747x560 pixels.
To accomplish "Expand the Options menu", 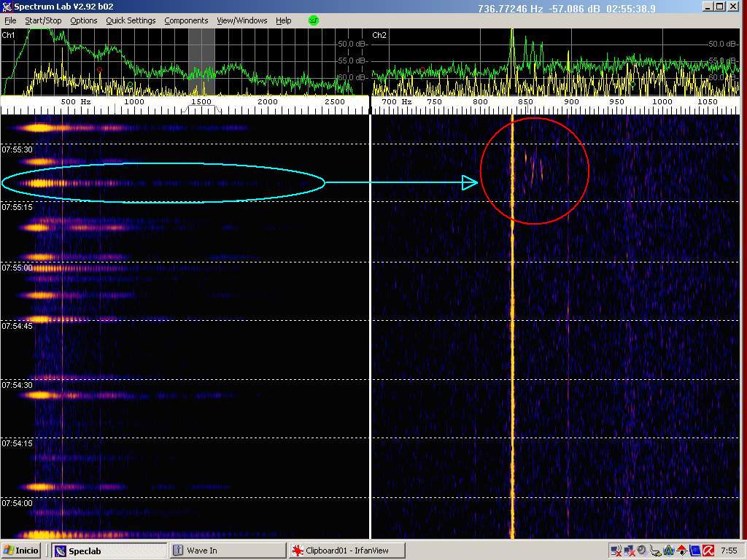I will point(83,20).
